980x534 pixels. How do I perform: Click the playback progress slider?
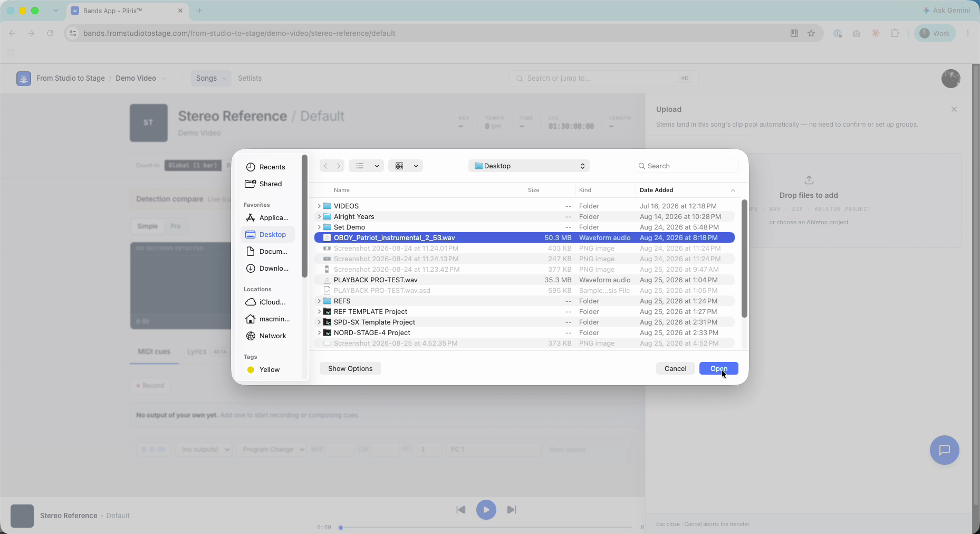coord(486,527)
